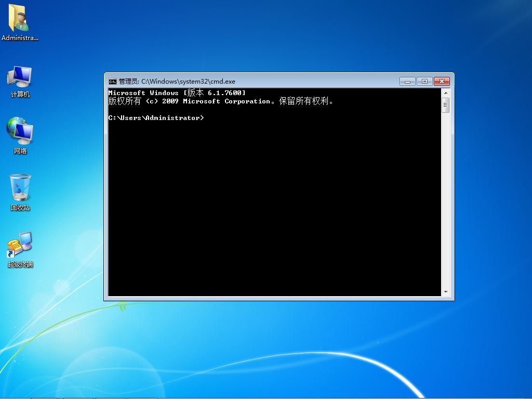Select the 超级终端 shortcut icon

pos(20,250)
